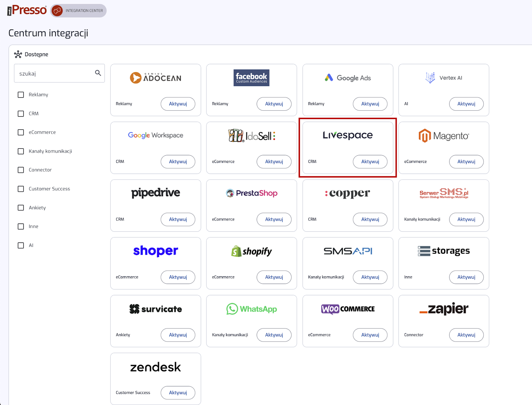Enable the Reklamy filter checkbox
Image resolution: width=532 pixels, height=405 pixels.
coord(21,95)
